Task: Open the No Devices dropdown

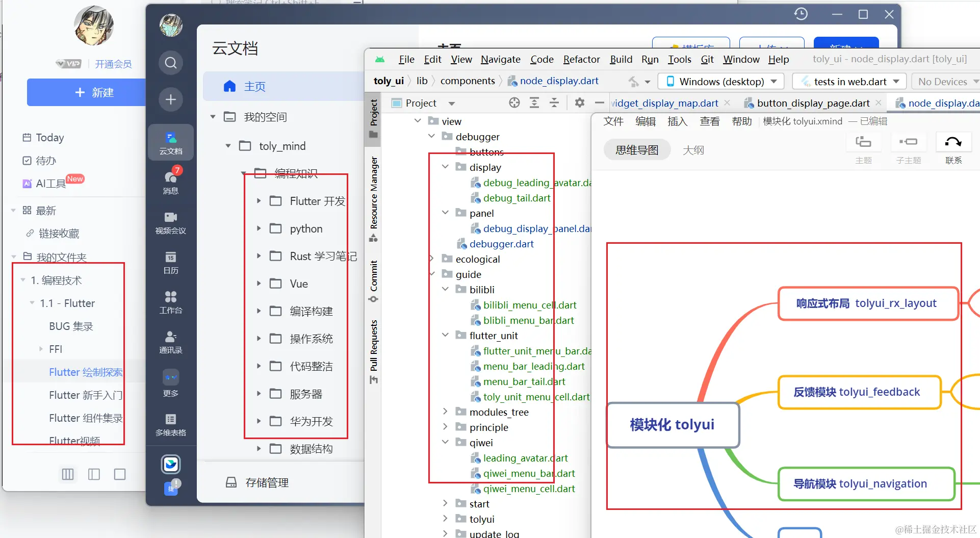Action: (x=946, y=82)
